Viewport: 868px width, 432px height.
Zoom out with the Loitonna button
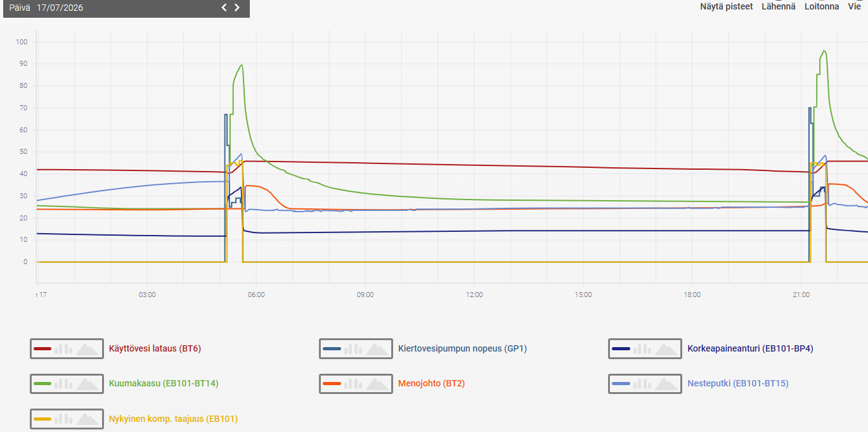tap(822, 6)
